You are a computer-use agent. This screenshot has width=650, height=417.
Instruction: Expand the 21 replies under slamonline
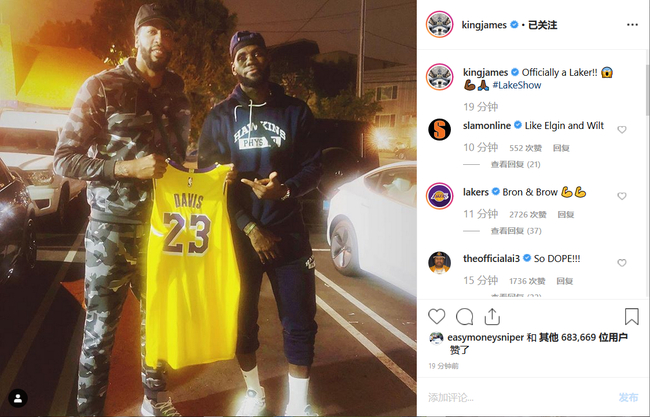coord(515,165)
